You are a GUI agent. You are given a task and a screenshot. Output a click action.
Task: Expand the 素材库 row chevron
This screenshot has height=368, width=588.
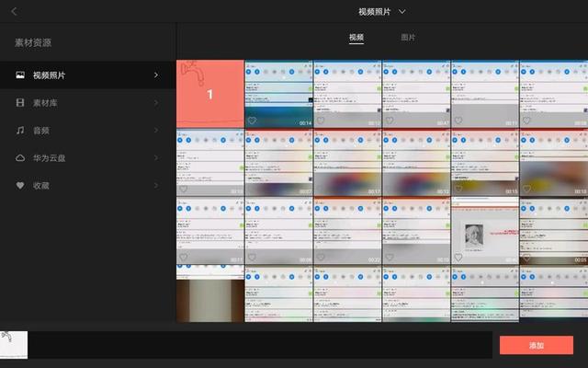point(156,103)
